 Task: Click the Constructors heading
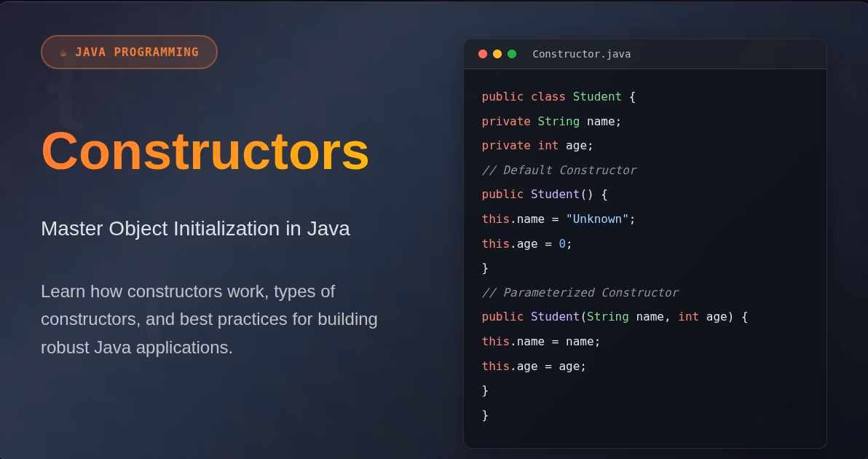coord(205,151)
